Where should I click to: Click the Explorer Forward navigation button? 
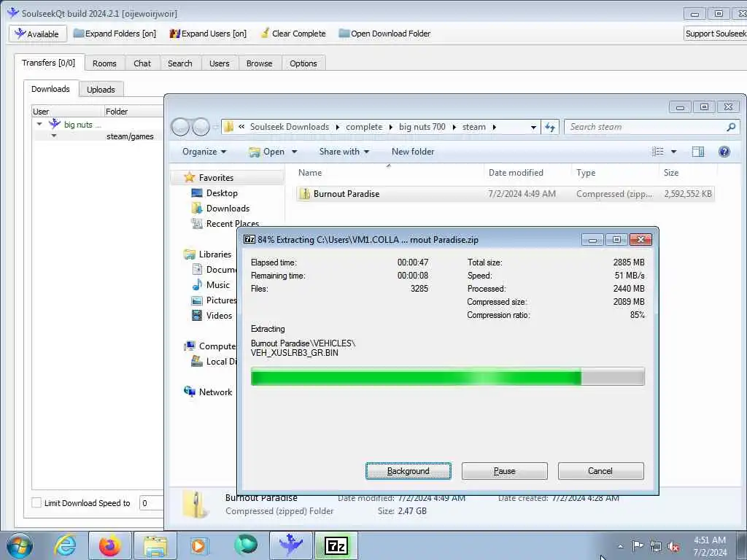(x=201, y=127)
